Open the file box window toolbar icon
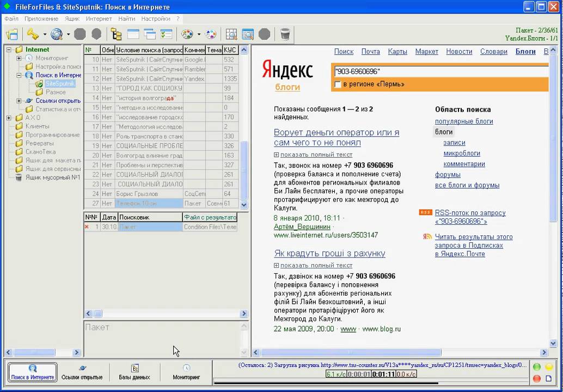Screen dimensions: 563x392 tap(12, 34)
